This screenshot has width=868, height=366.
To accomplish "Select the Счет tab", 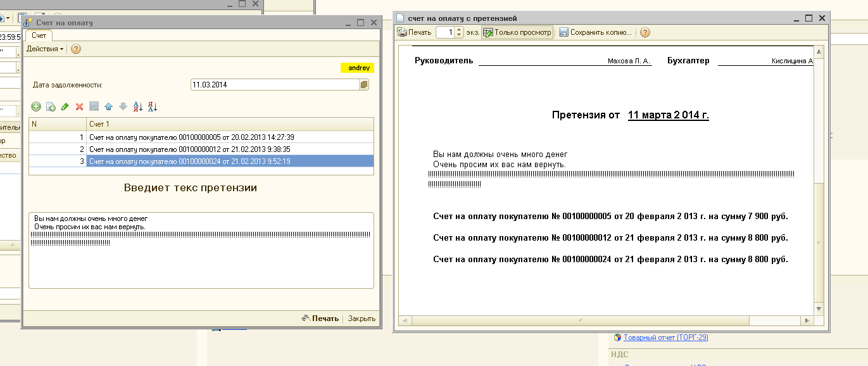I will [x=39, y=35].
